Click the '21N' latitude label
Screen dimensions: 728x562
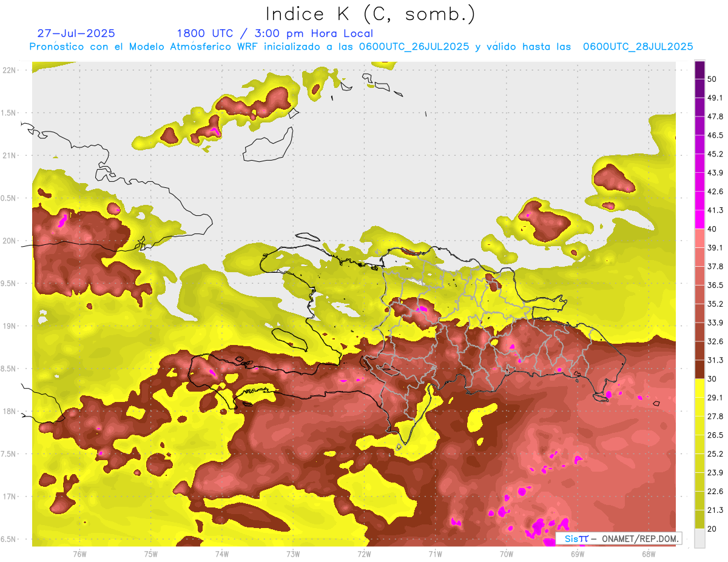pos(9,156)
